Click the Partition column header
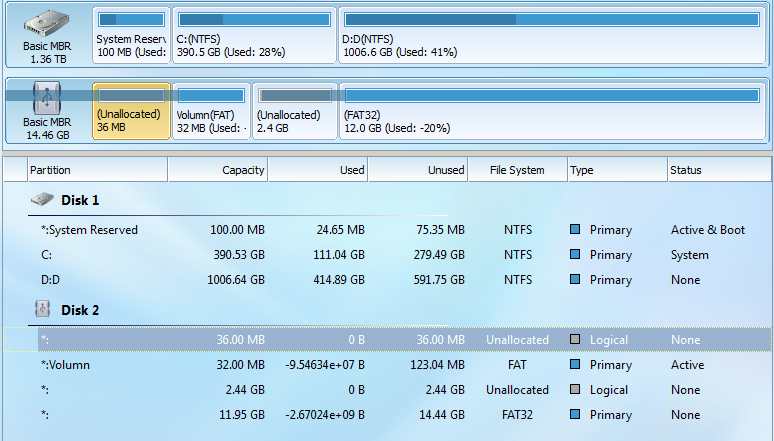 tap(97, 170)
